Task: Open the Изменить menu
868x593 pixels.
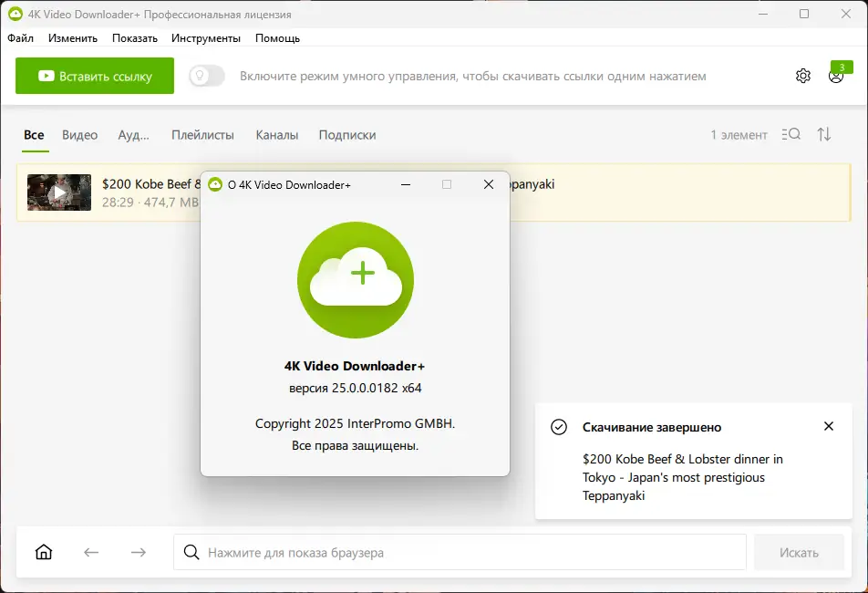Action: click(73, 38)
